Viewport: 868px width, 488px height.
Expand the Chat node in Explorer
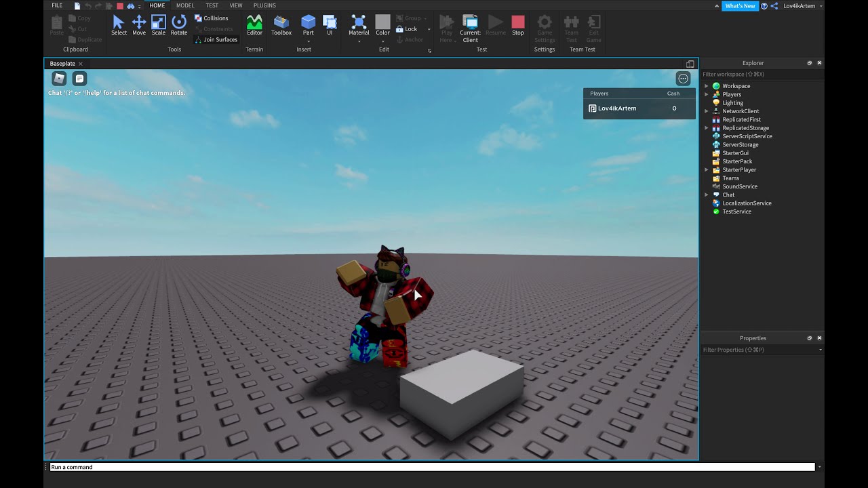pos(707,195)
